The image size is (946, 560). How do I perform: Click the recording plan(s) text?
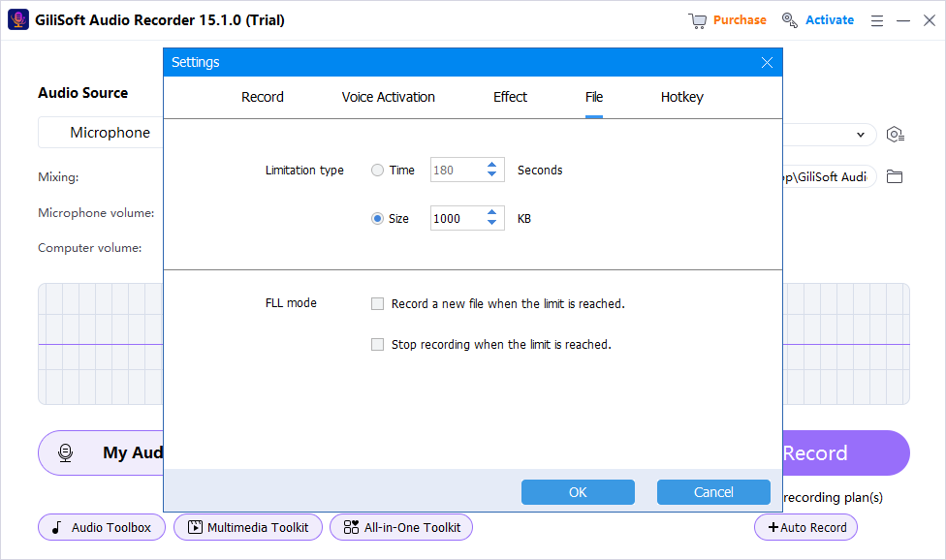(x=833, y=497)
